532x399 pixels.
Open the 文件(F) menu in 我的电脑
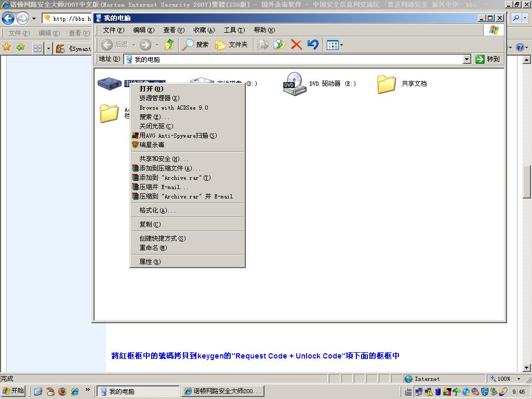(114, 30)
